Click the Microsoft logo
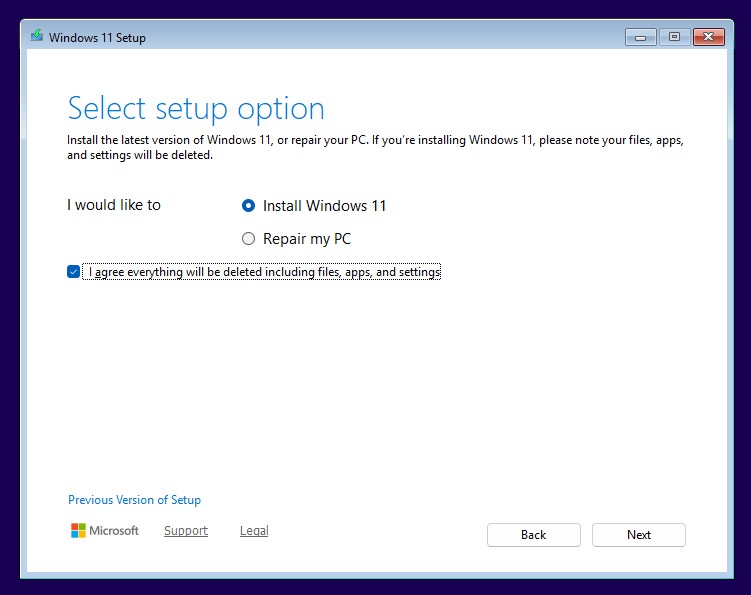Screen dimensions: 751x595 tap(104, 531)
